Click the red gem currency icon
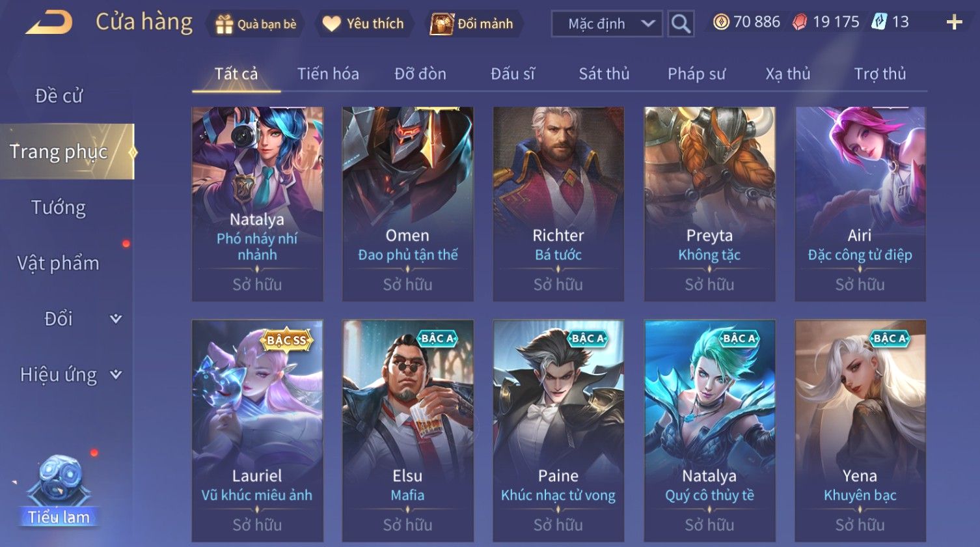 point(800,23)
